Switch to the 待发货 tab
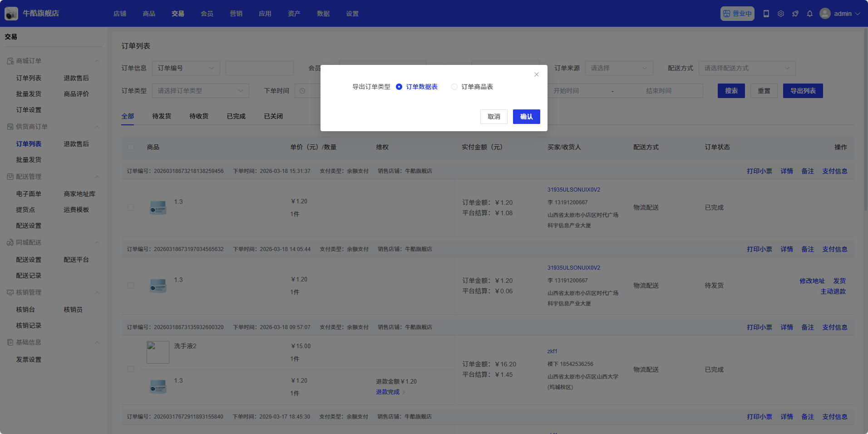868x434 pixels. [162, 116]
